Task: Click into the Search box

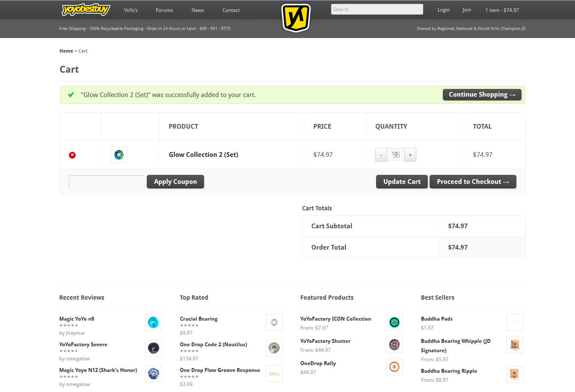Action: (377, 9)
